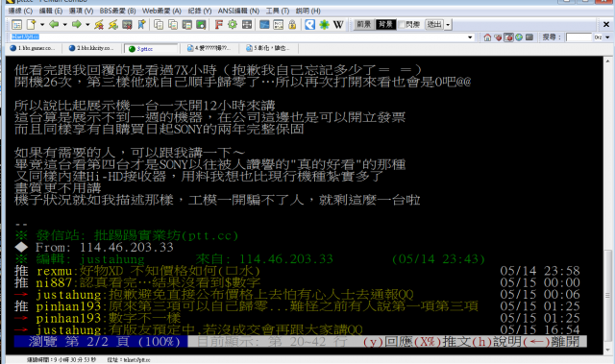Click the green paste-with-wrap icon
Screen dimensions: 615x364
point(201,25)
